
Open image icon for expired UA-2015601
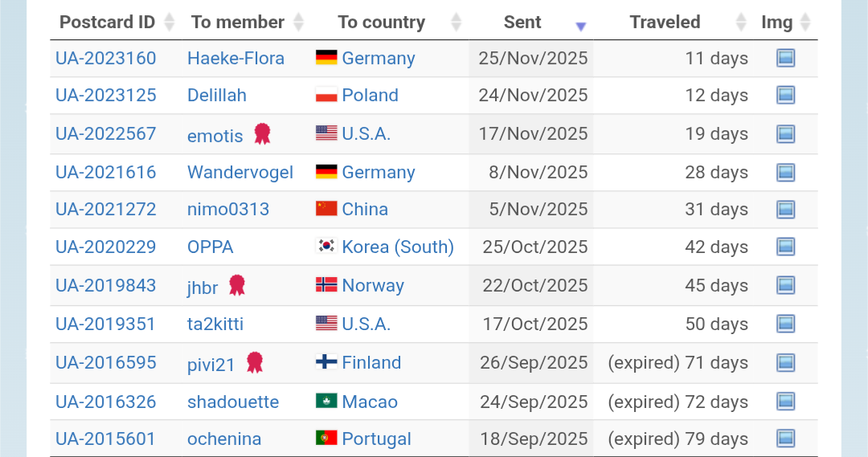tap(785, 439)
